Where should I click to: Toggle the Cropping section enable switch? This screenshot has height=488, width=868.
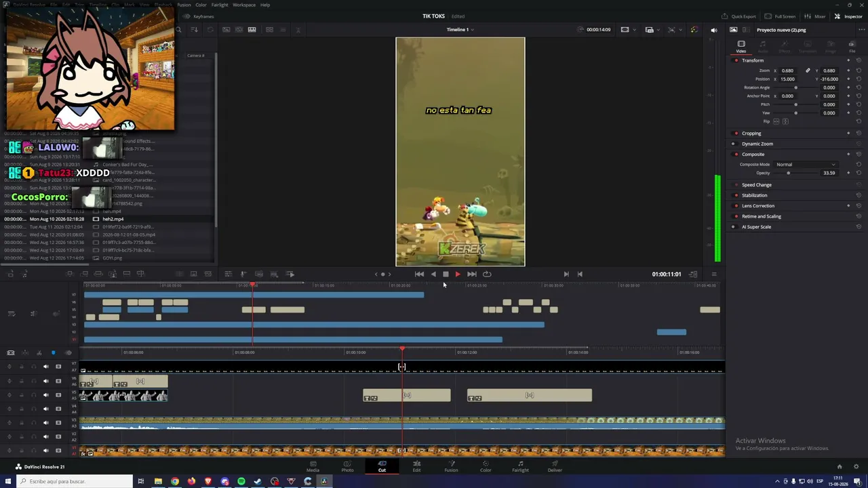pyautogui.click(x=736, y=134)
